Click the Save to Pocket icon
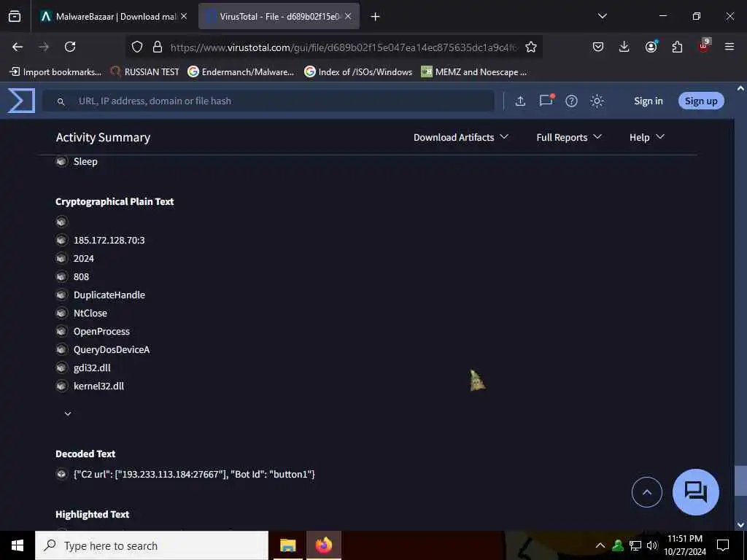This screenshot has height=560, width=747. 598,47
